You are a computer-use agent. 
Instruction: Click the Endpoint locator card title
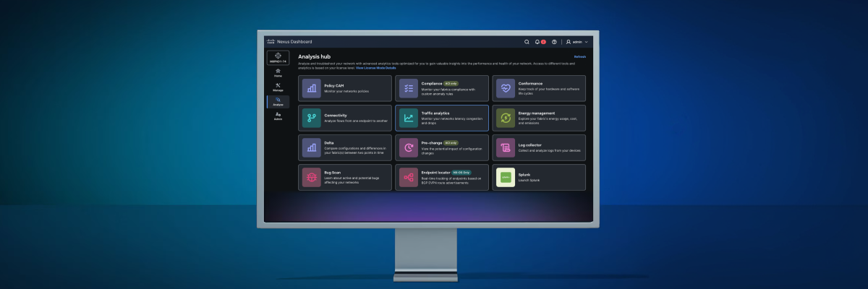pos(435,172)
